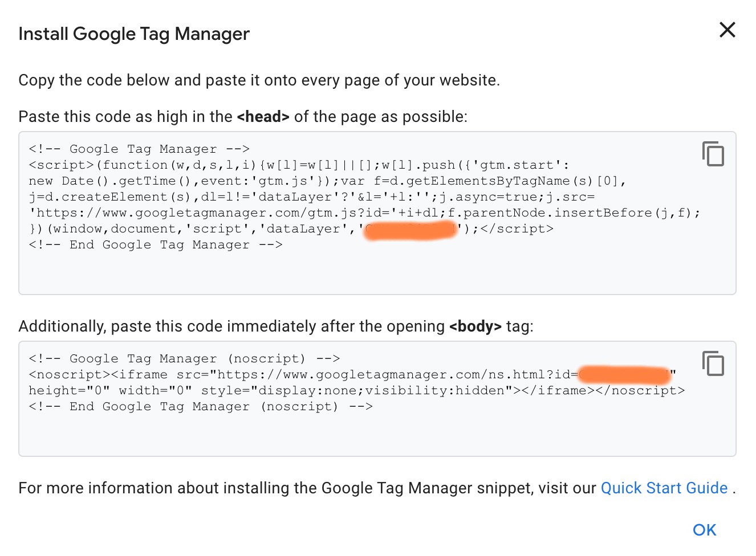Click the instruction text about pasting onto every page
This screenshot has width=756, height=556.
tap(259, 80)
